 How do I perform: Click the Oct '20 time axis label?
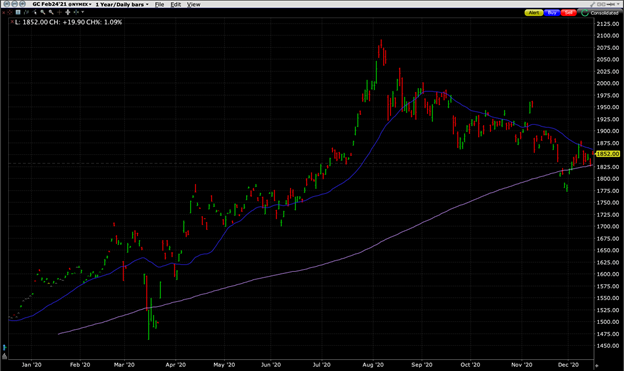(470, 365)
